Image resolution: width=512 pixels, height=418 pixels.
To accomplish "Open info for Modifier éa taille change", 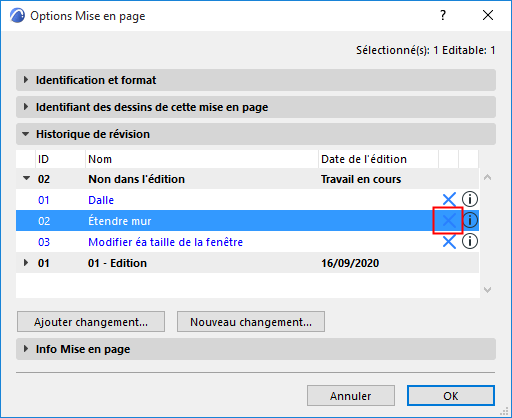I will pos(470,241).
